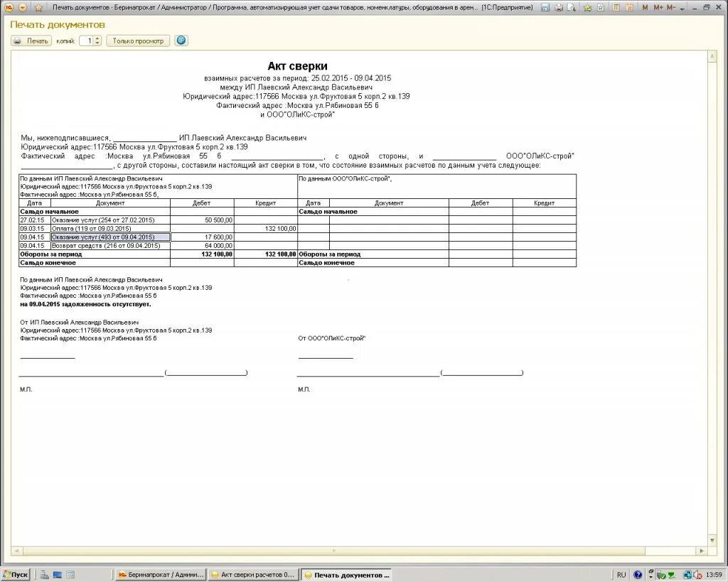Toggle the Только просмотр button
Viewport: 728px width, 582px height.
(138, 41)
